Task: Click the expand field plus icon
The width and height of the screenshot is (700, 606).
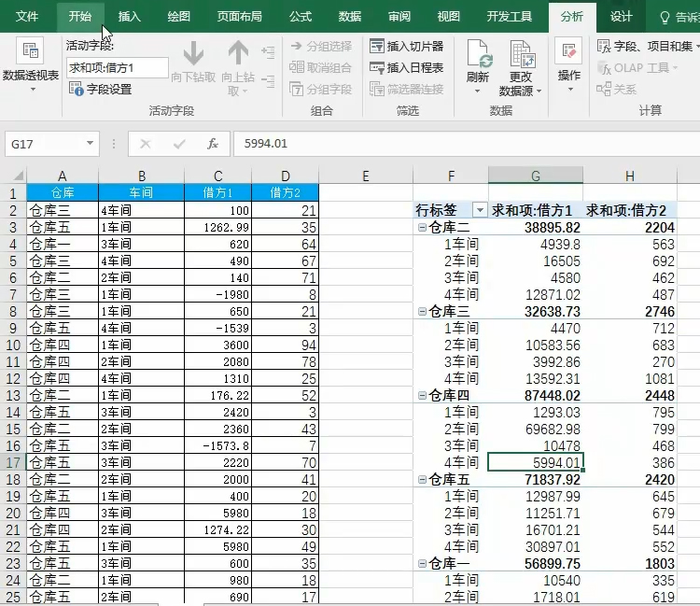Action: (x=268, y=52)
